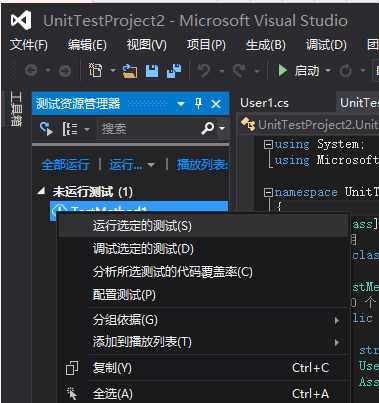Open the 测试资源管理器 window options dropdown

pos(181,104)
